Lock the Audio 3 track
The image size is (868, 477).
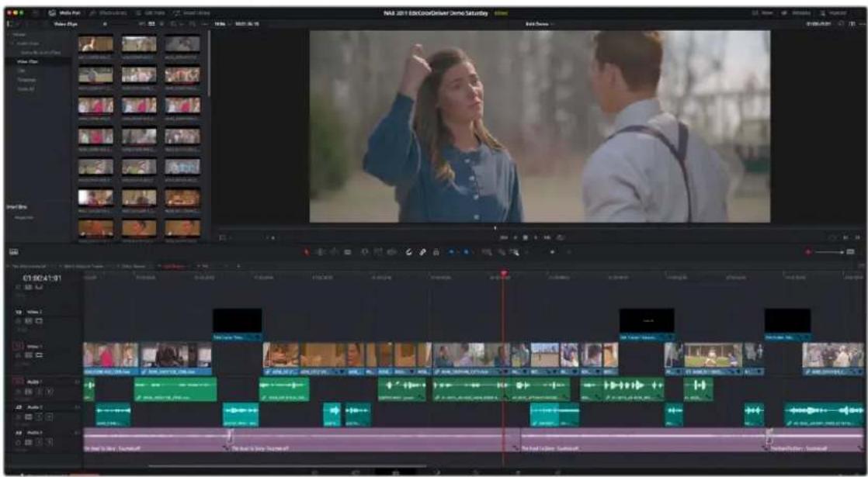pyautogui.click(x=19, y=442)
